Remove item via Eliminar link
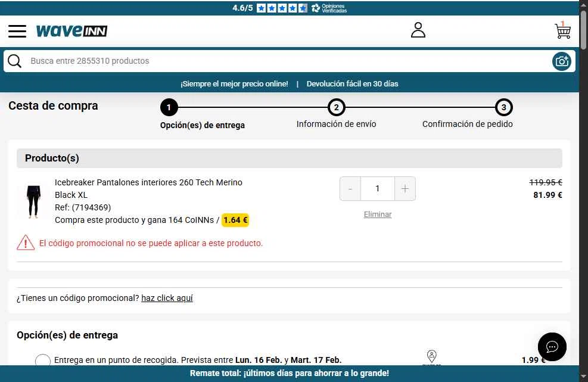Screen dimensions: 588x382 [x=378, y=215]
